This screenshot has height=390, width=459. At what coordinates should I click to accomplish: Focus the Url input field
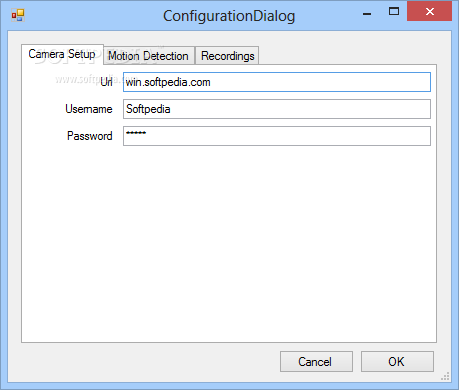277,82
